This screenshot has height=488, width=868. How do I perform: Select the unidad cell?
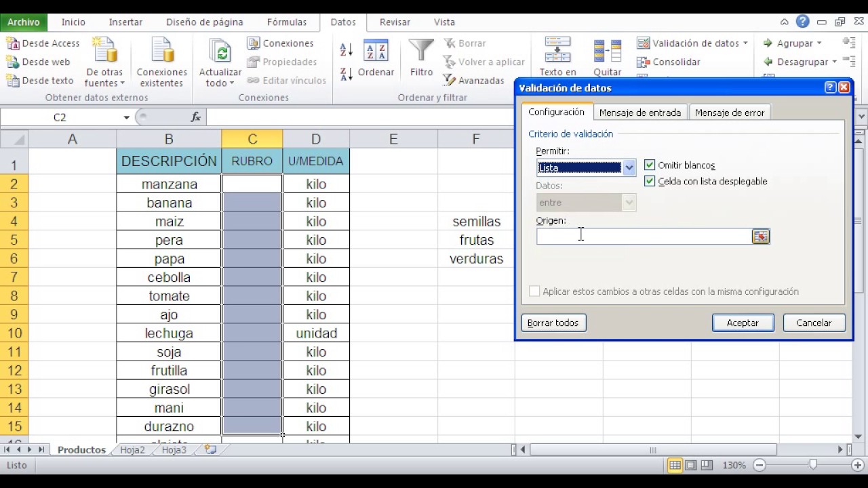point(316,333)
